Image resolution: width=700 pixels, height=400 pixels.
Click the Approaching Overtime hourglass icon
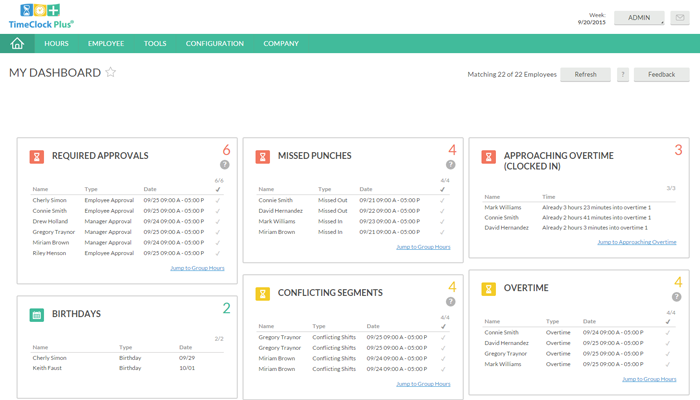489,157
